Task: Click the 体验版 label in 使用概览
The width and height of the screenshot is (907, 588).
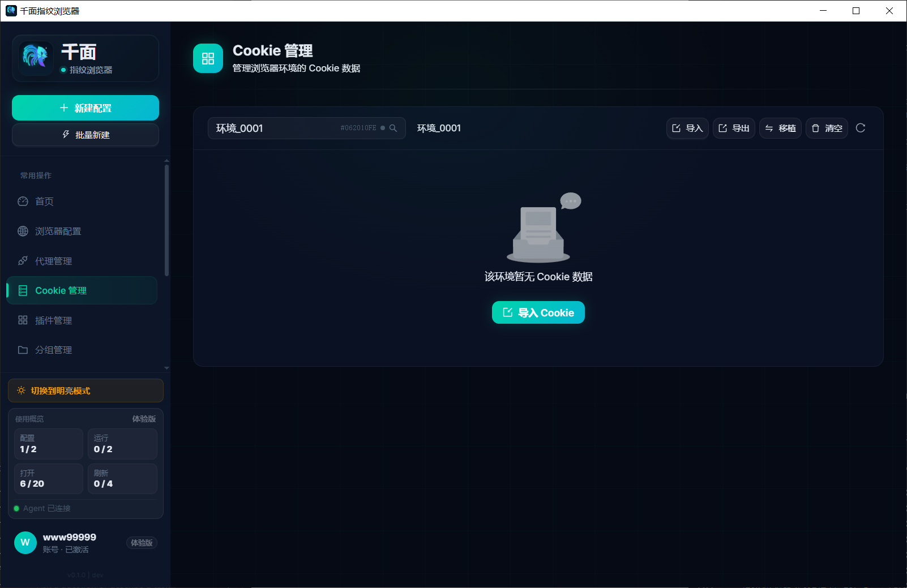Action: click(144, 419)
